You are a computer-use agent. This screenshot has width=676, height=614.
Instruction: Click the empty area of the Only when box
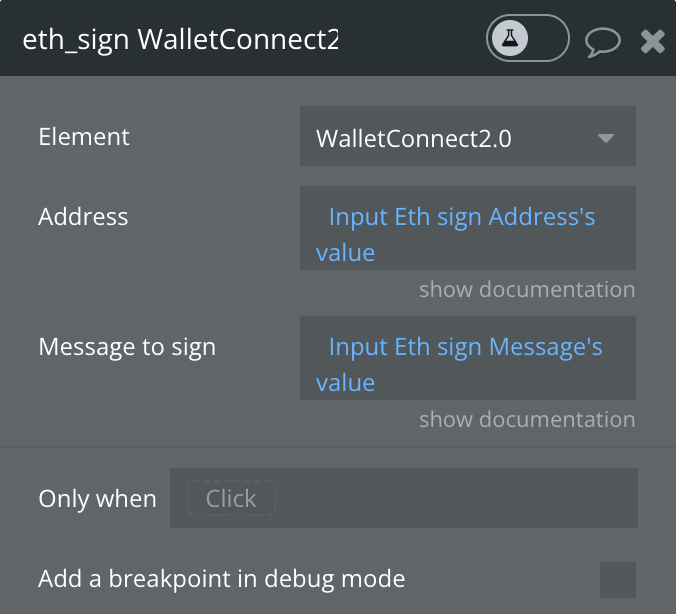point(456,498)
